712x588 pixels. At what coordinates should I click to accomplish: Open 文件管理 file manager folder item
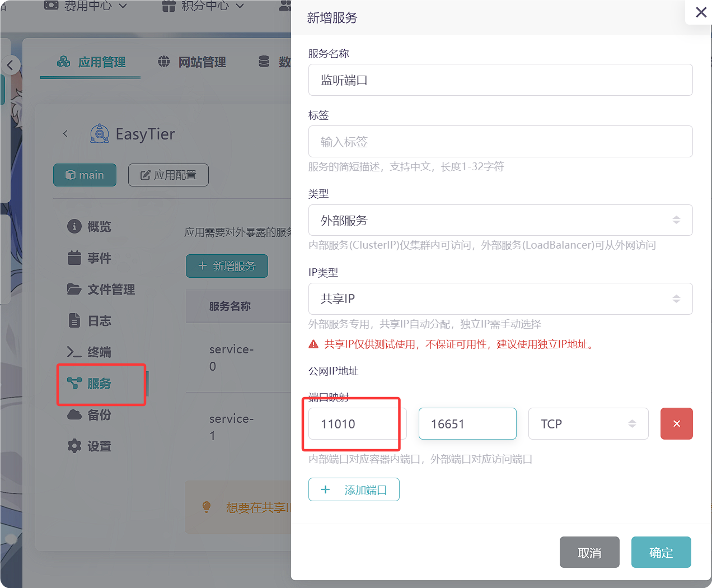101,290
